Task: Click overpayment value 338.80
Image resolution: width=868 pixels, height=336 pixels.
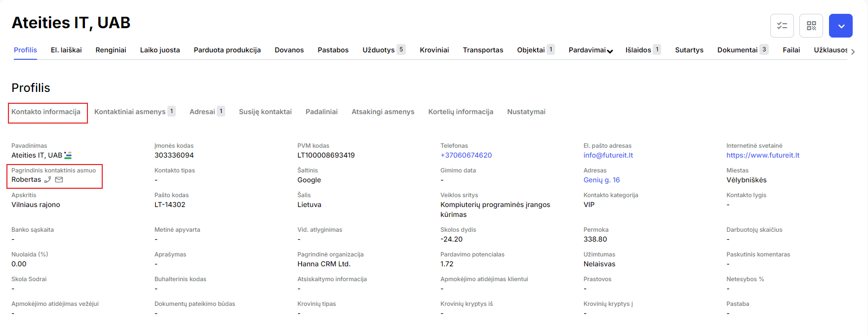Action: click(595, 239)
